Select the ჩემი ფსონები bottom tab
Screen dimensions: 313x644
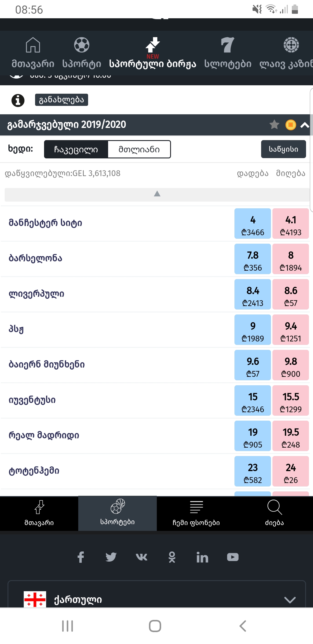pyautogui.click(x=196, y=513)
